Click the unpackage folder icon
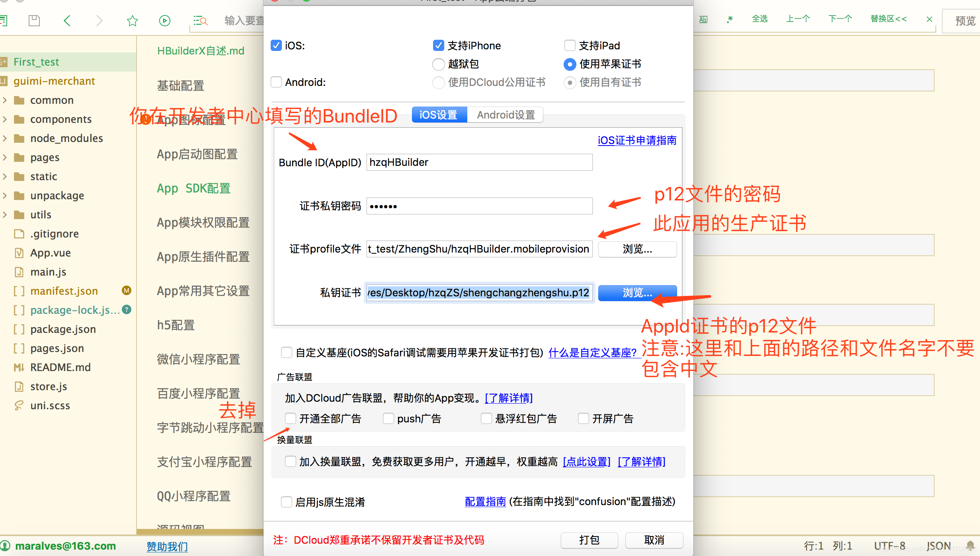 (19, 196)
